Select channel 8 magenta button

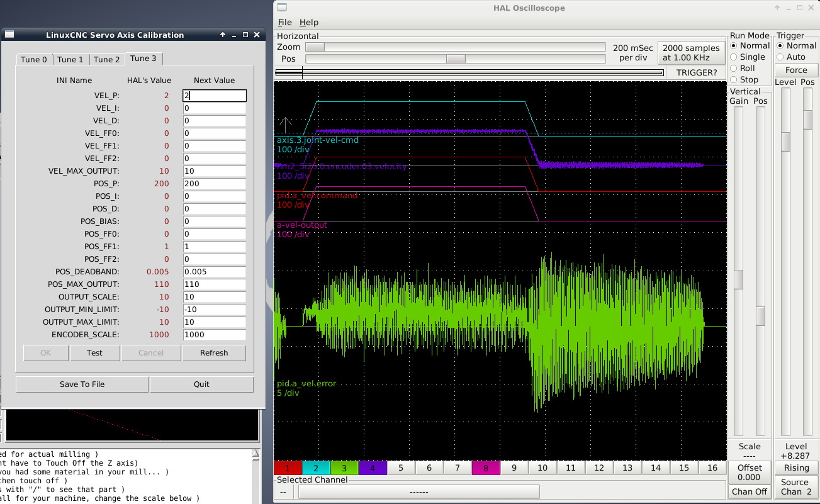click(486, 468)
